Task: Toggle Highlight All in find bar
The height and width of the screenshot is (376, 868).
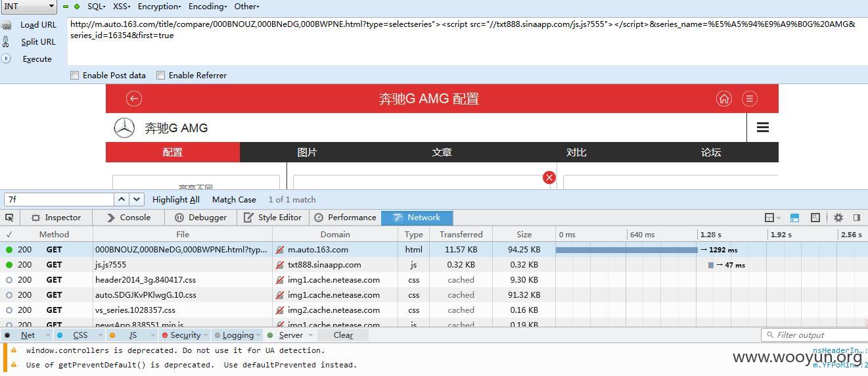Action: pos(176,200)
